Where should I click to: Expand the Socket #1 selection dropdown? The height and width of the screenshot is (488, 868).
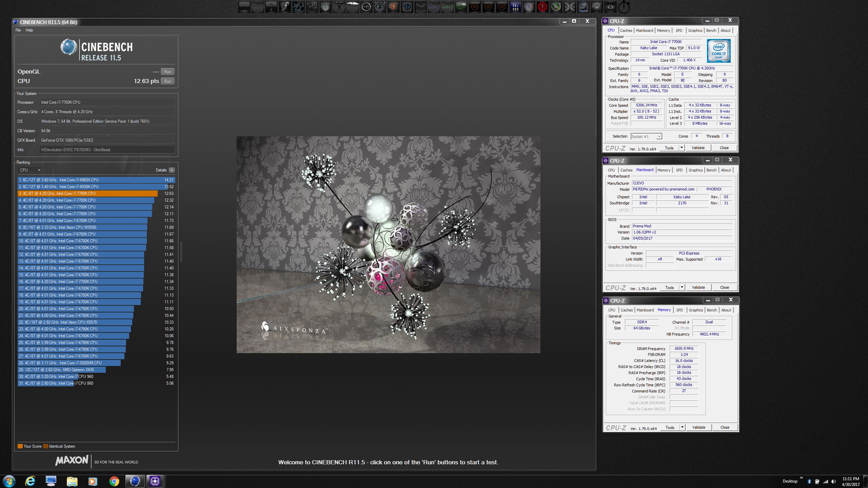tap(659, 137)
